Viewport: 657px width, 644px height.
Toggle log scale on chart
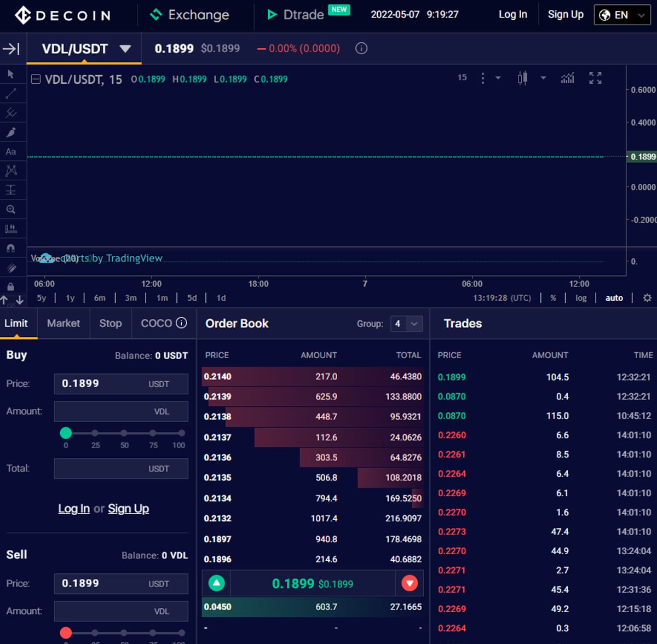tap(581, 298)
